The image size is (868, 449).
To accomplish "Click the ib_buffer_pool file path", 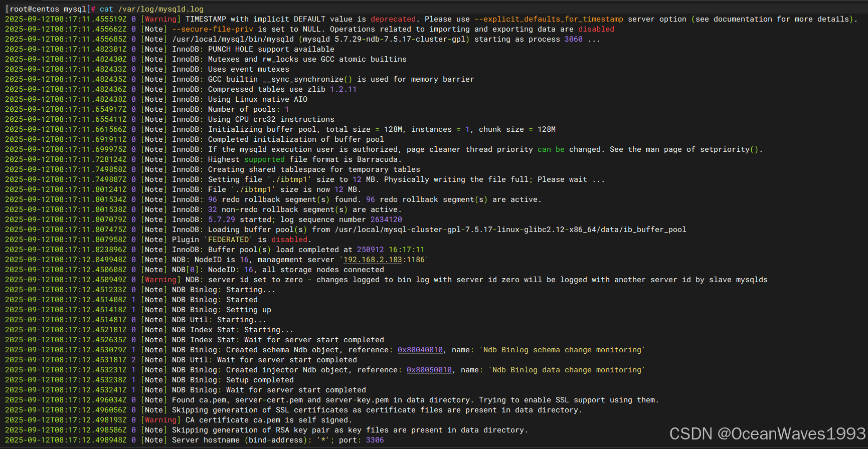I will pos(510,230).
